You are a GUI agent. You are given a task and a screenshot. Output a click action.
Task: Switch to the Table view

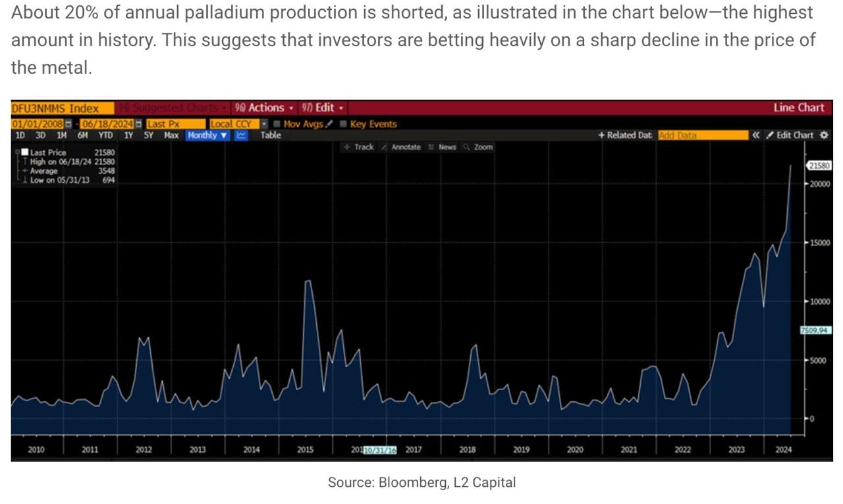tap(270, 136)
